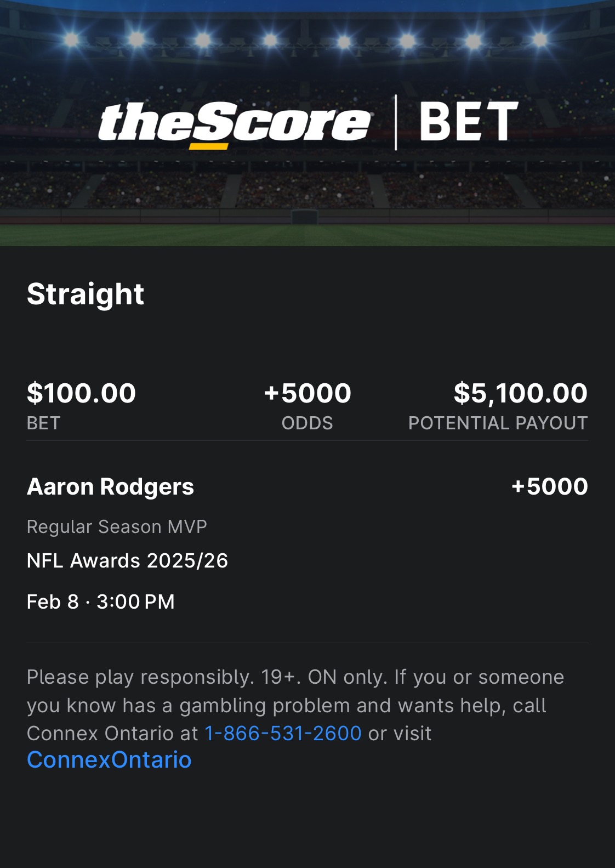Tap the Feb 8 3:00 PM date
Screen dimensions: 615x868
coord(100,602)
